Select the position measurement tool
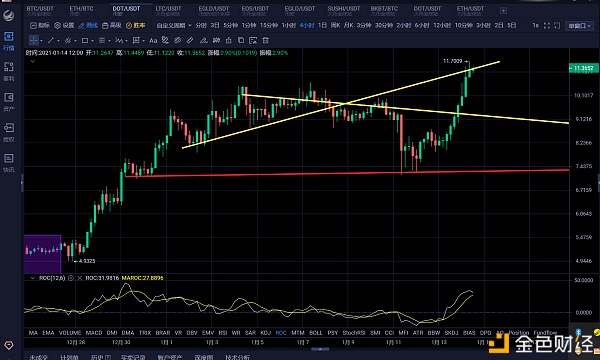 point(136,40)
